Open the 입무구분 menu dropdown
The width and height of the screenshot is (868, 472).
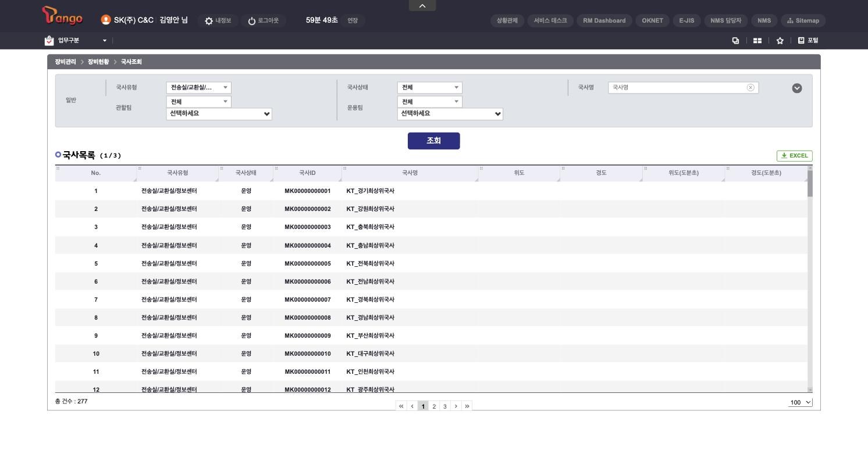pos(76,41)
